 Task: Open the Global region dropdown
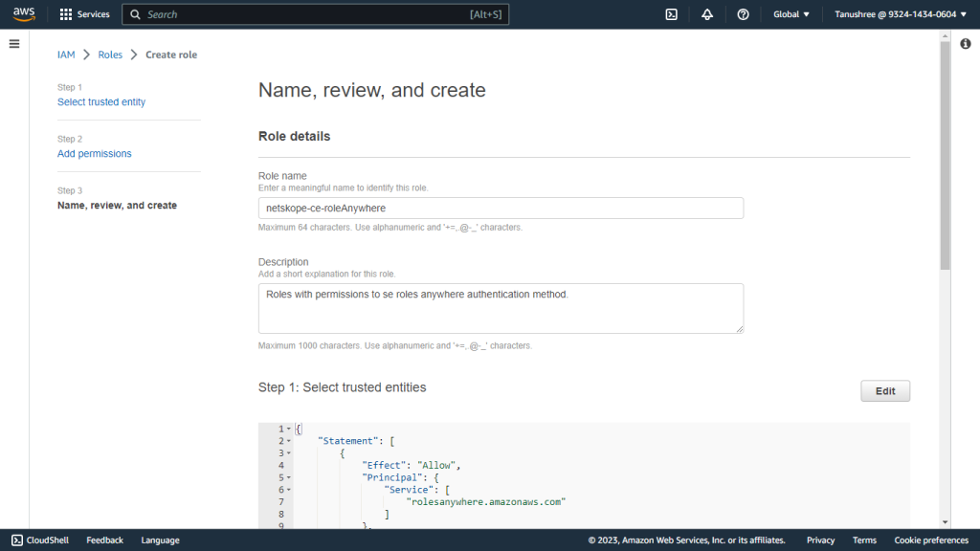pos(791,14)
